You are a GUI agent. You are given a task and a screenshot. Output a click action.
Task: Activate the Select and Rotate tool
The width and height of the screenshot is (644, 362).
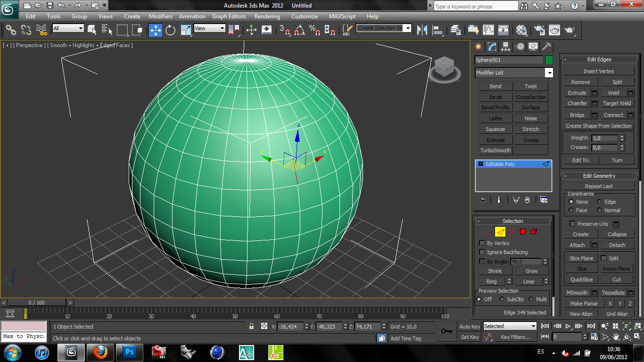coord(170,30)
